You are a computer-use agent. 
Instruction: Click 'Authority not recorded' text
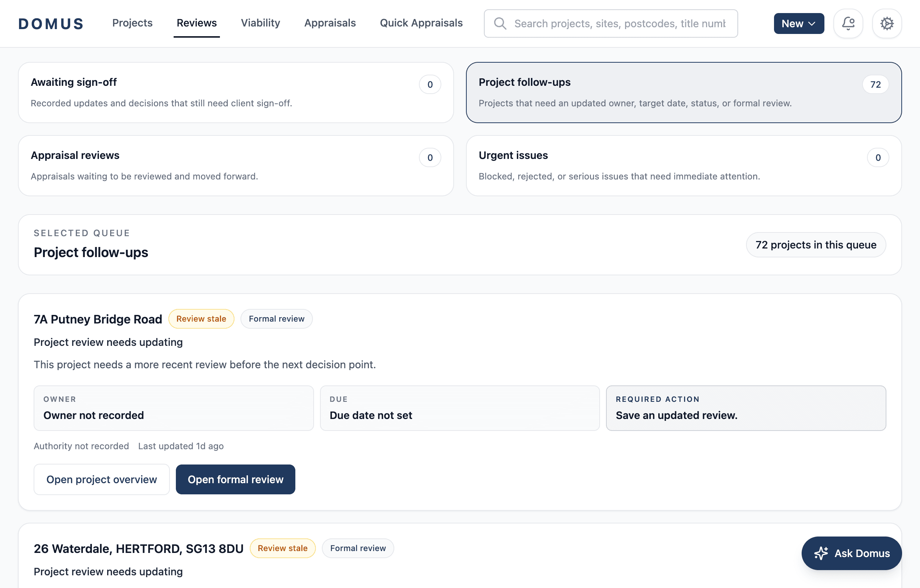tap(81, 446)
